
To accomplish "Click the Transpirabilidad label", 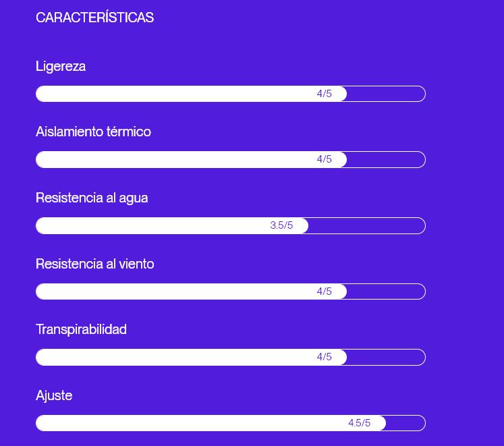I will 81,329.
